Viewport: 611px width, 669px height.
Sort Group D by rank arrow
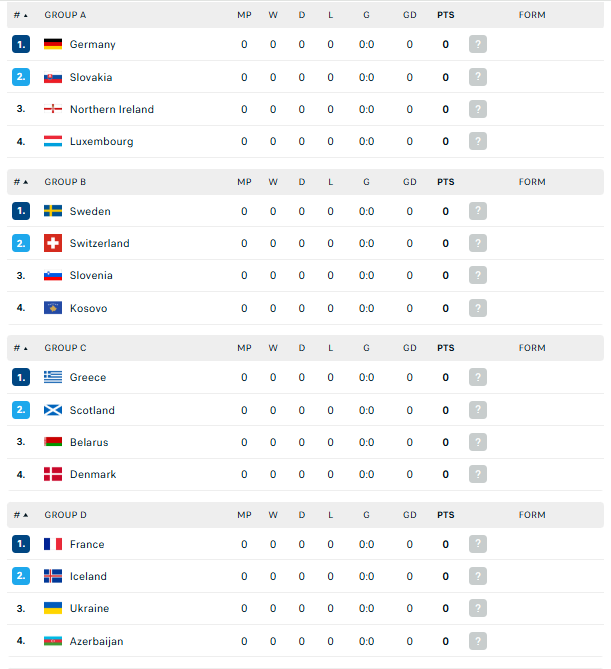(x=21, y=515)
